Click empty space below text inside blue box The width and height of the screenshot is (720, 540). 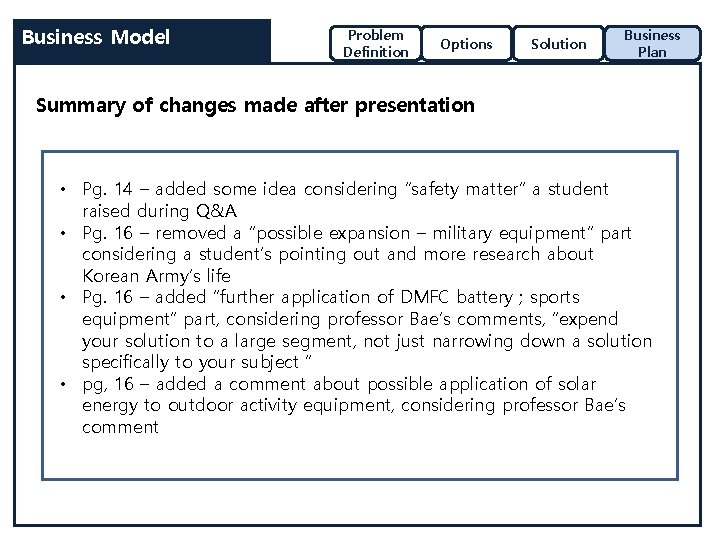click(x=360, y=458)
